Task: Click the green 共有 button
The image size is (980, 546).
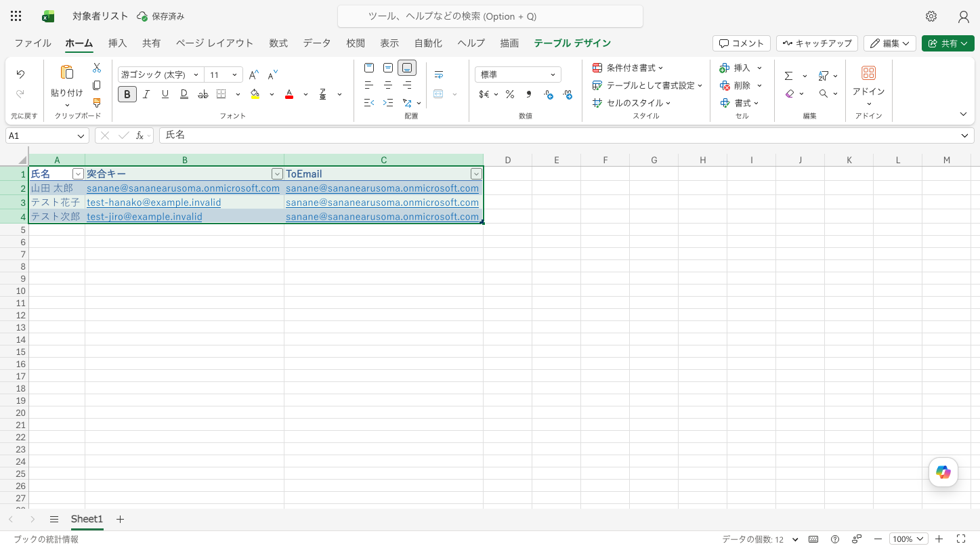Action: (947, 43)
